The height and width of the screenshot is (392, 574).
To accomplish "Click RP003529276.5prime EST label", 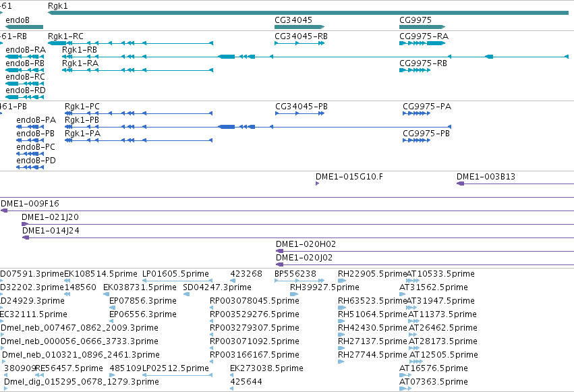I will tap(254, 314).
